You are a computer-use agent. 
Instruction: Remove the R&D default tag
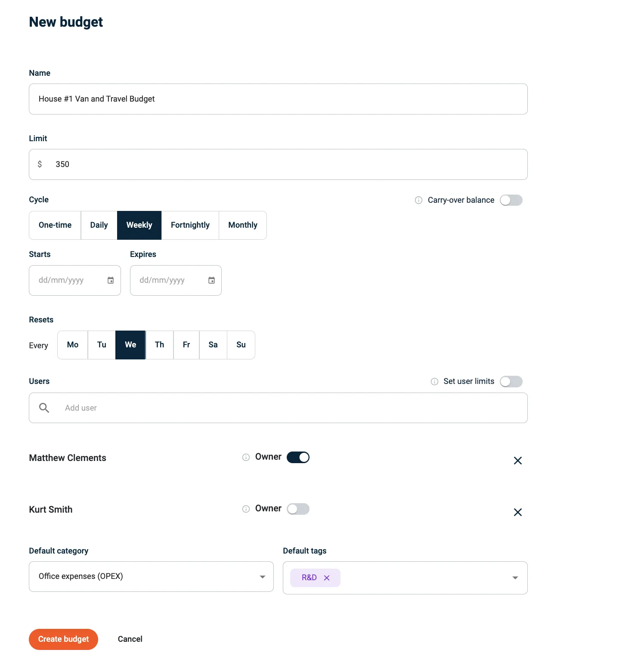(x=327, y=578)
